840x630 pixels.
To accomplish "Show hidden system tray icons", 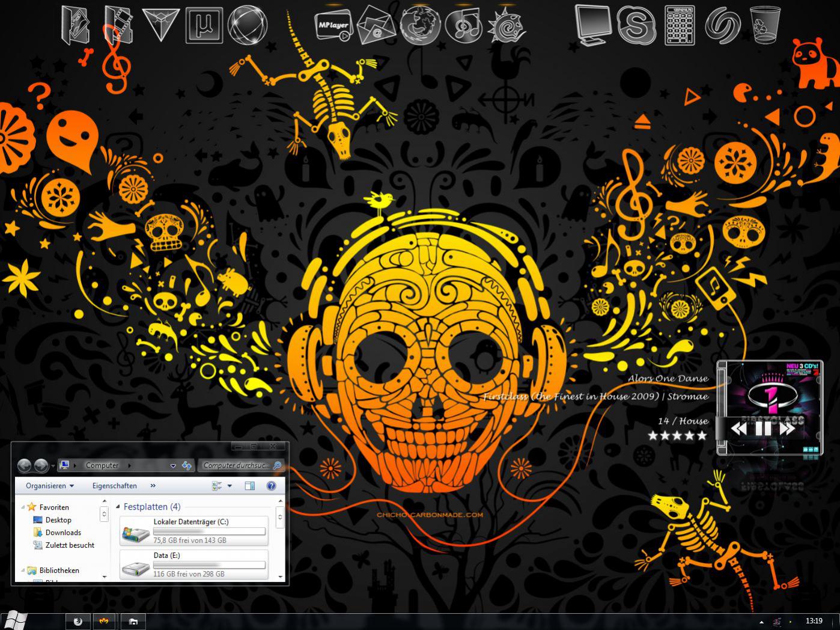I will tap(762, 622).
